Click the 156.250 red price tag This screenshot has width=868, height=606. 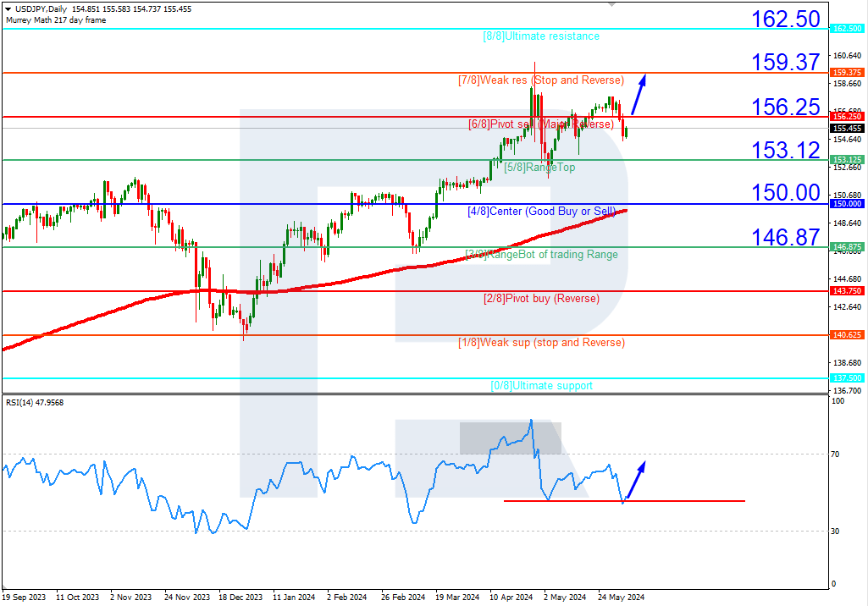click(845, 116)
